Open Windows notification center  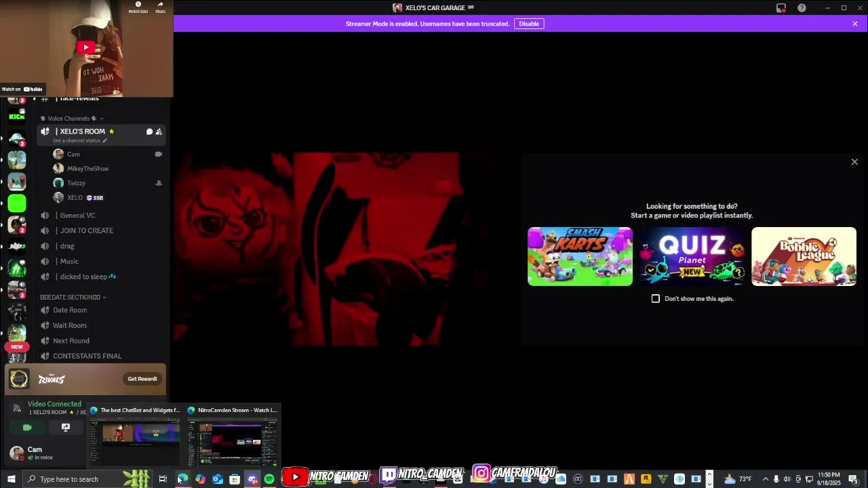click(853, 479)
